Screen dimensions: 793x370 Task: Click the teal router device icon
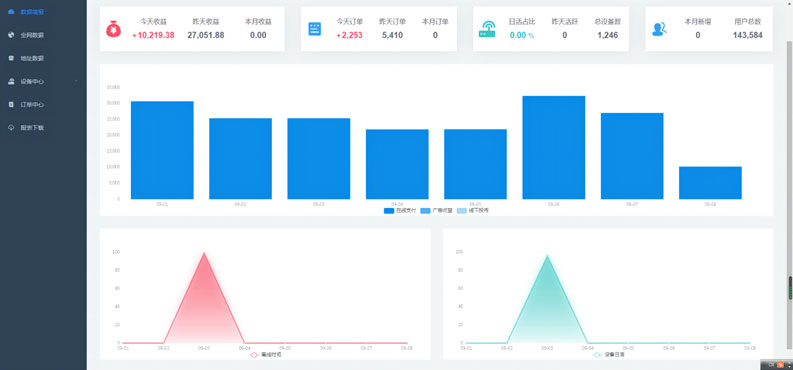pos(487,29)
